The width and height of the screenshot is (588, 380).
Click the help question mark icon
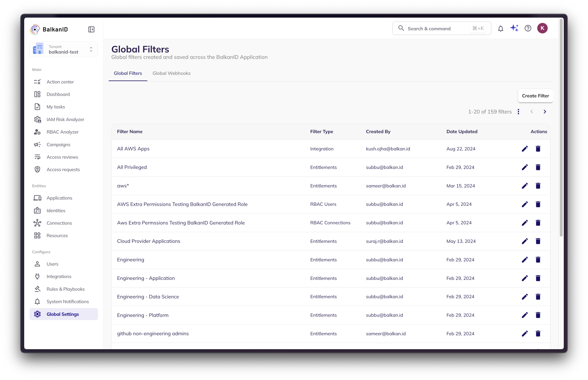coord(528,28)
